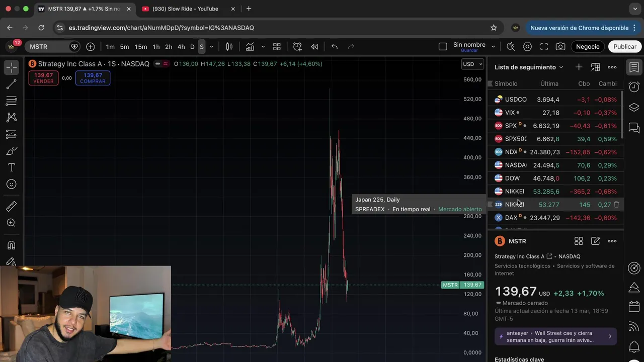
Task: Open the notifications bell in right sidebar
Action: point(634,346)
